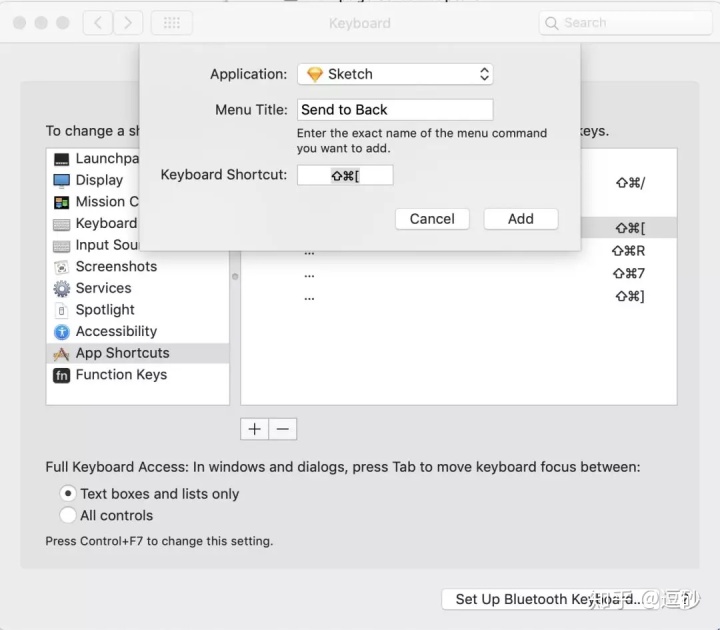Image resolution: width=720 pixels, height=630 pixels.
Task: Go back with the left chevron button
Action: coord(98,22)
